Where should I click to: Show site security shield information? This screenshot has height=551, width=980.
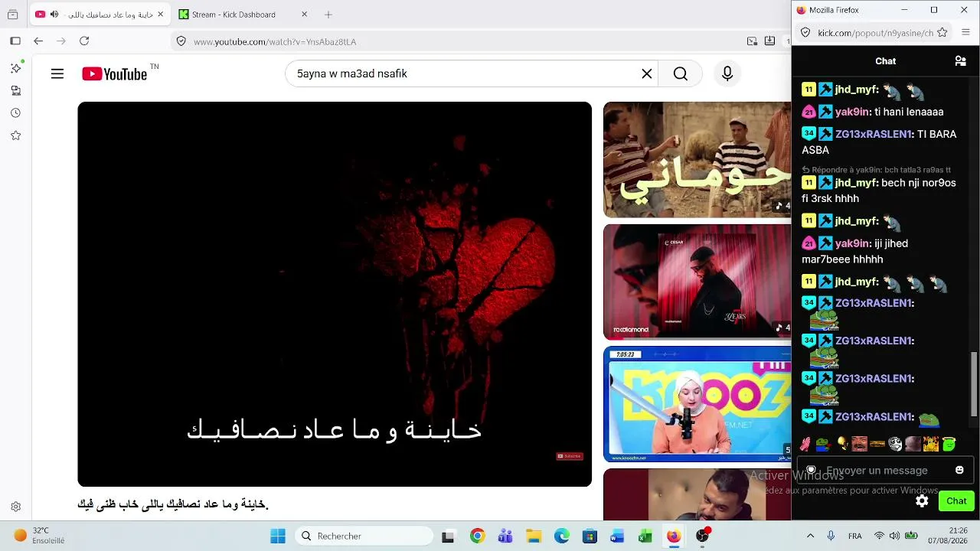[181, 41]
